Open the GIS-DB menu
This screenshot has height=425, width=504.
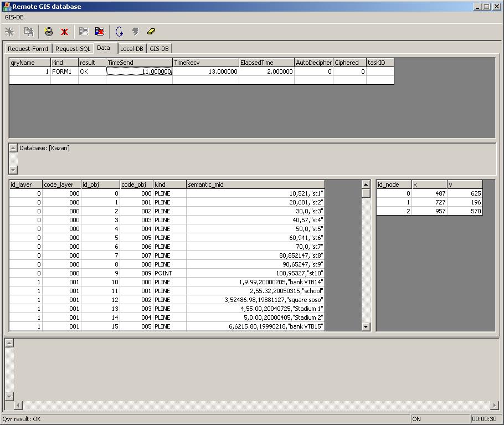tap(14, 17)
